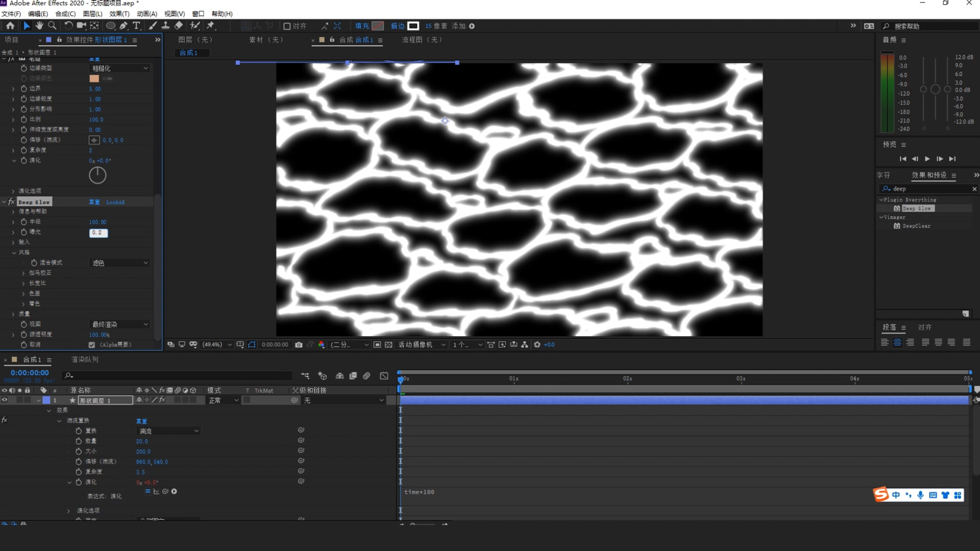Screen dimensions: 980x551
Task: Select the Zoom magnifier tool
Action: coord(52,26)
